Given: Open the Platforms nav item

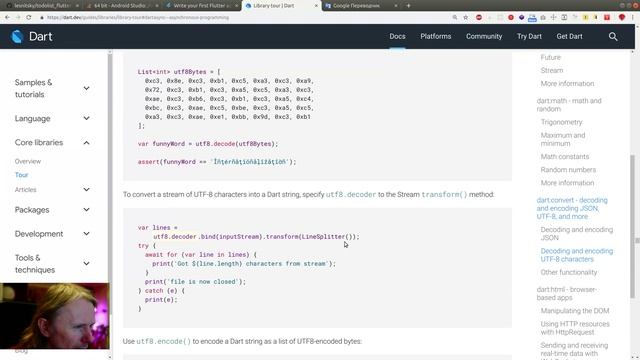Looking at the screenshot, I should (436, 36).
